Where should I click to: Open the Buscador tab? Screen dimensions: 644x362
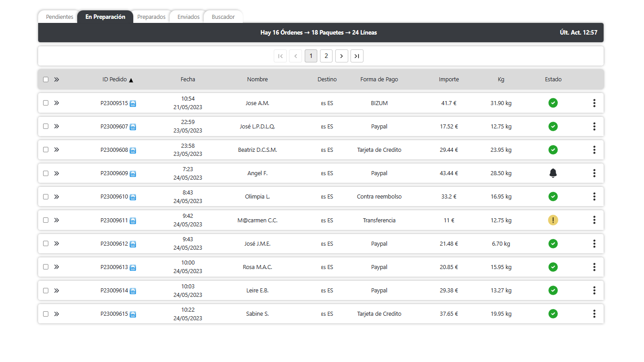(223, 17)
